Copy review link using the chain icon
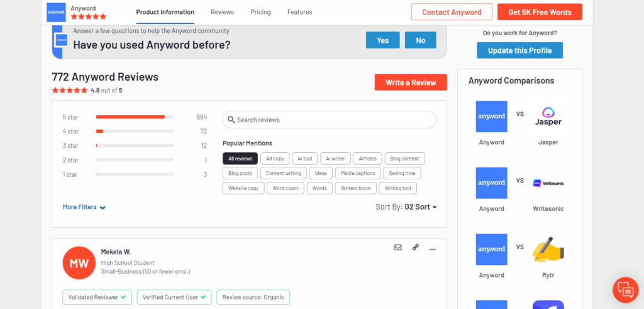 [415, 247]
